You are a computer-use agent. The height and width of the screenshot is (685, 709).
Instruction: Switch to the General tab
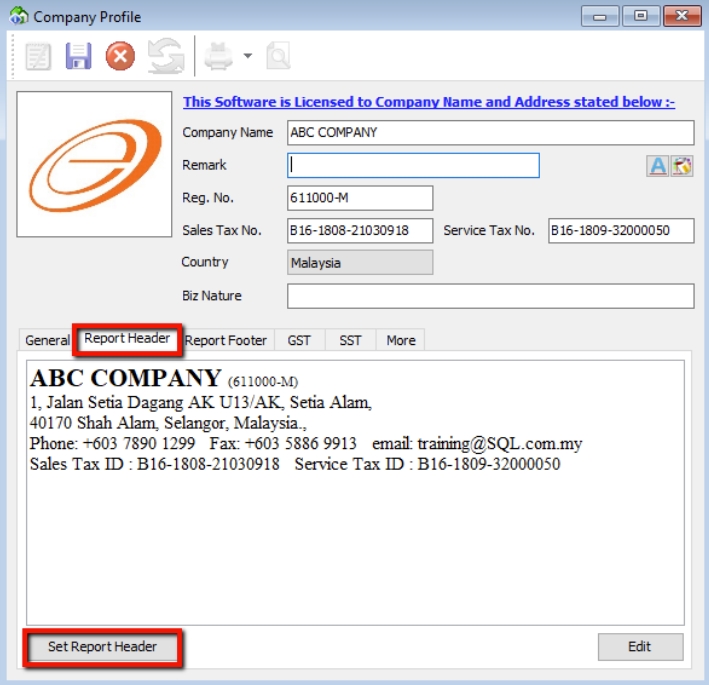click(47, 340)
